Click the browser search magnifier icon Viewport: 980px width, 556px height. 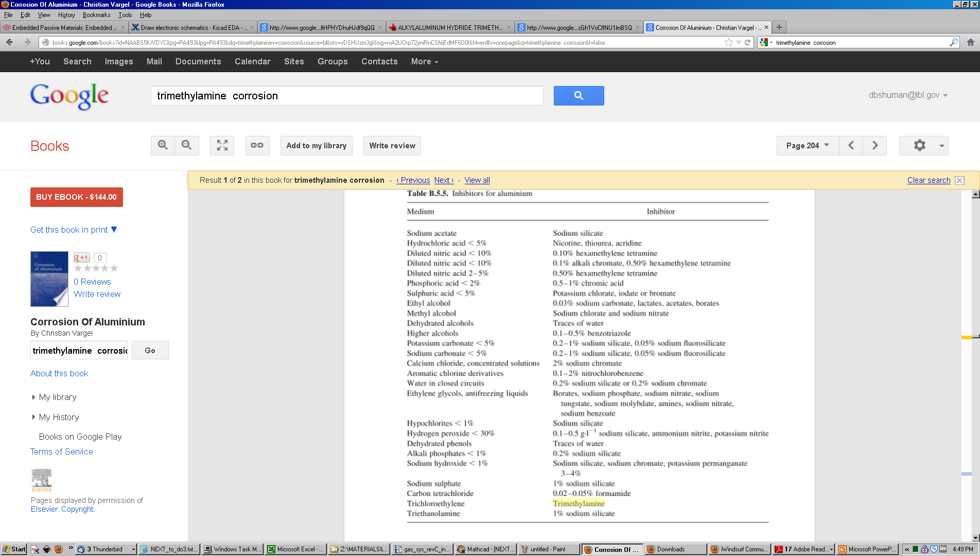(954, 42)
